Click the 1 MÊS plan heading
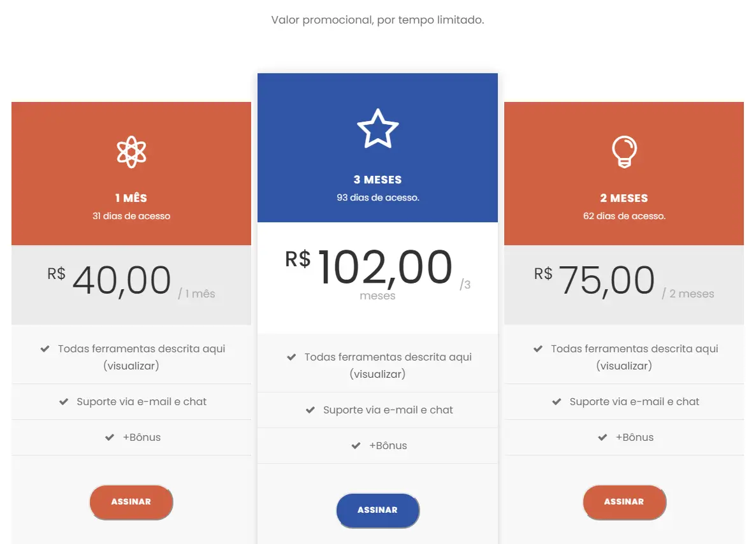The height and width of the screenshot is (544, 756). pos(131,198)
